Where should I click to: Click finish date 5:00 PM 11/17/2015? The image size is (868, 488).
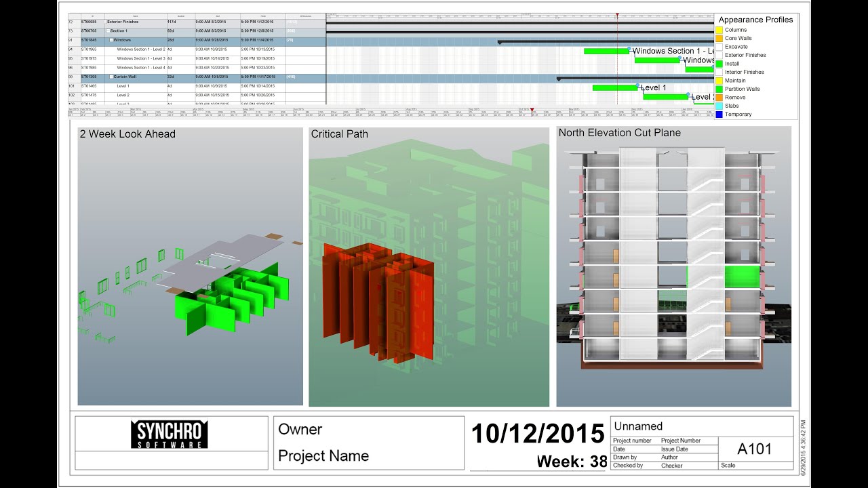(x=258, y=77)
